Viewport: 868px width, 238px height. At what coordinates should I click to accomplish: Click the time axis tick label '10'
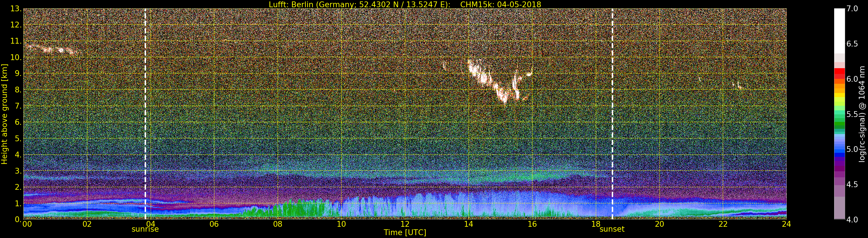(341, 224)
